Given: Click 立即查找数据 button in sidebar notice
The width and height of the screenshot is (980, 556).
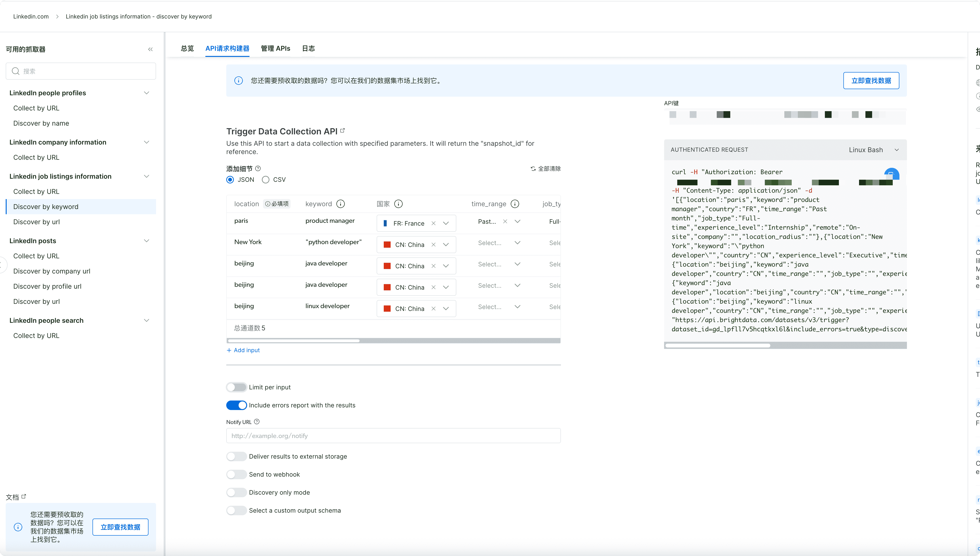Looking at the screenshot, I should [120, 527].
